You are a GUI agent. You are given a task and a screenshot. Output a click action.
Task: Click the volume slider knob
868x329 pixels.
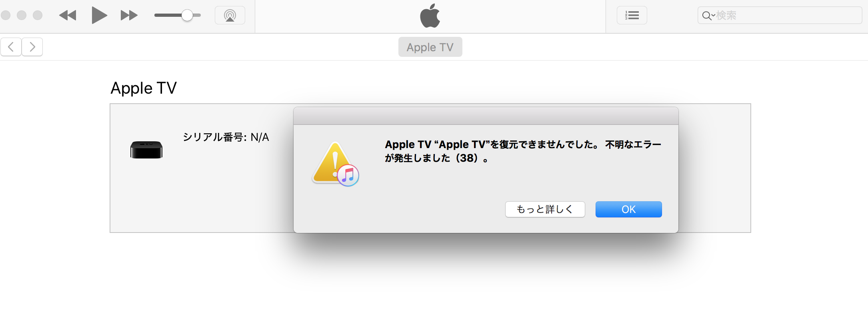[187, 16]
